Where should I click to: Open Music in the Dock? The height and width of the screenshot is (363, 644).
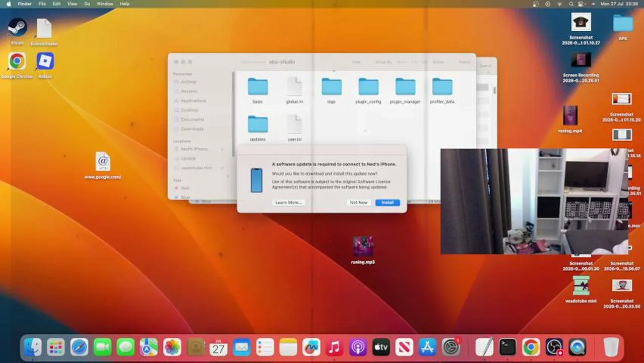(335, 347)
